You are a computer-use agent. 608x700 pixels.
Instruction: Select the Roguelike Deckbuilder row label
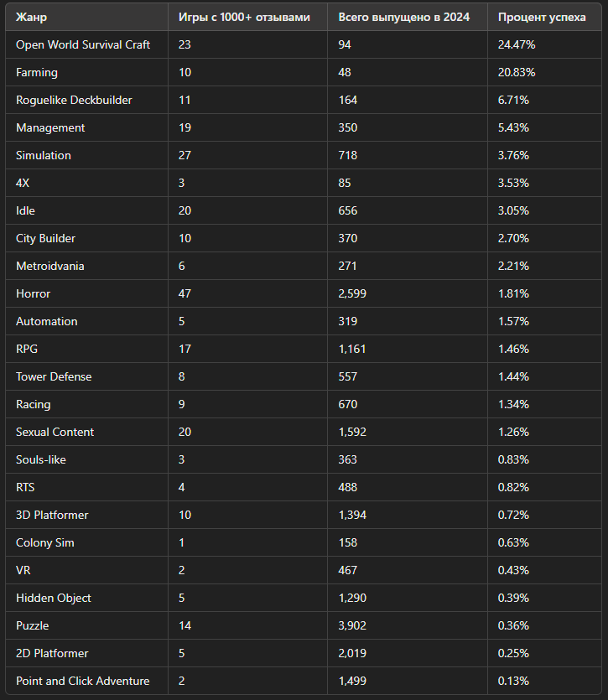point(74,100)
